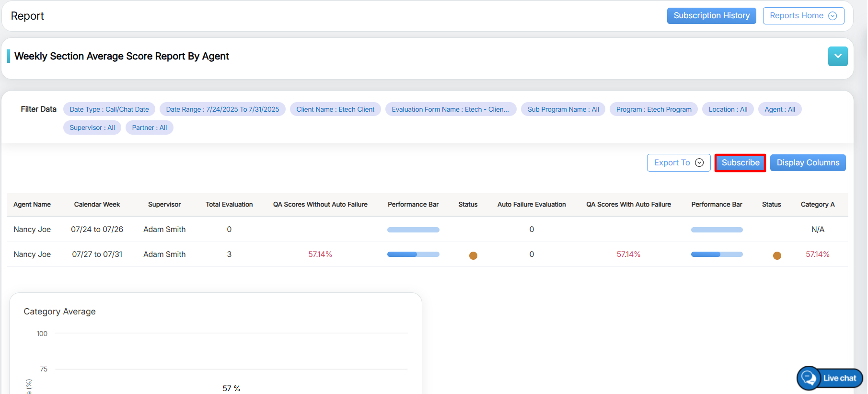Open Display Columns settings
The image size is (868, 394).
808,162
